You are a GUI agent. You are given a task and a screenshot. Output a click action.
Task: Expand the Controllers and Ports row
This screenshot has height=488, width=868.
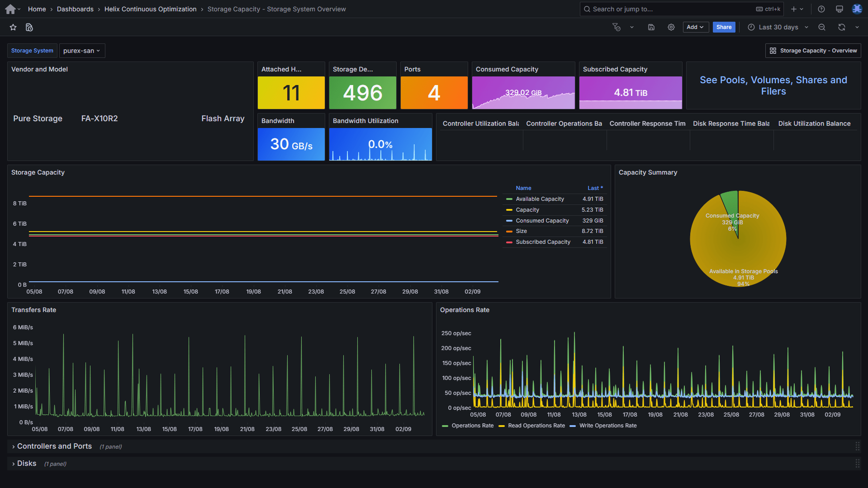54,446
